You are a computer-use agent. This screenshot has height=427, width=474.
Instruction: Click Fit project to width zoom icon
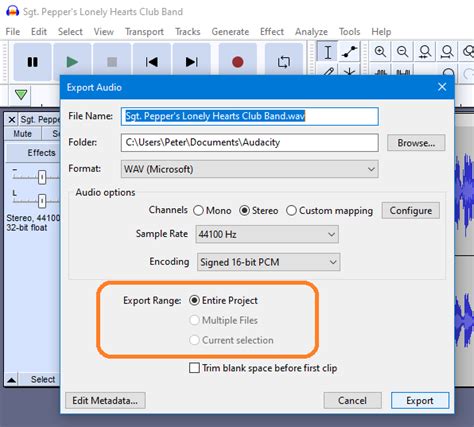coord(447,52)
